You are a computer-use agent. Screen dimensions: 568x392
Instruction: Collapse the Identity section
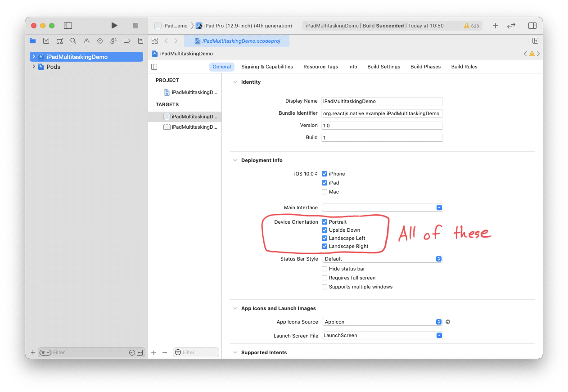pyautogui.click(x=235, y=82)
